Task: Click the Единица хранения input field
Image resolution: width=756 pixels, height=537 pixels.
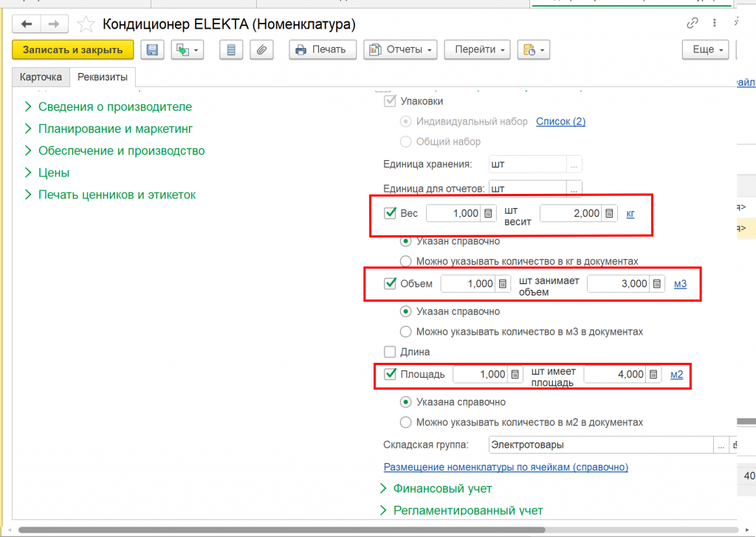Action: tap(527, 164)
